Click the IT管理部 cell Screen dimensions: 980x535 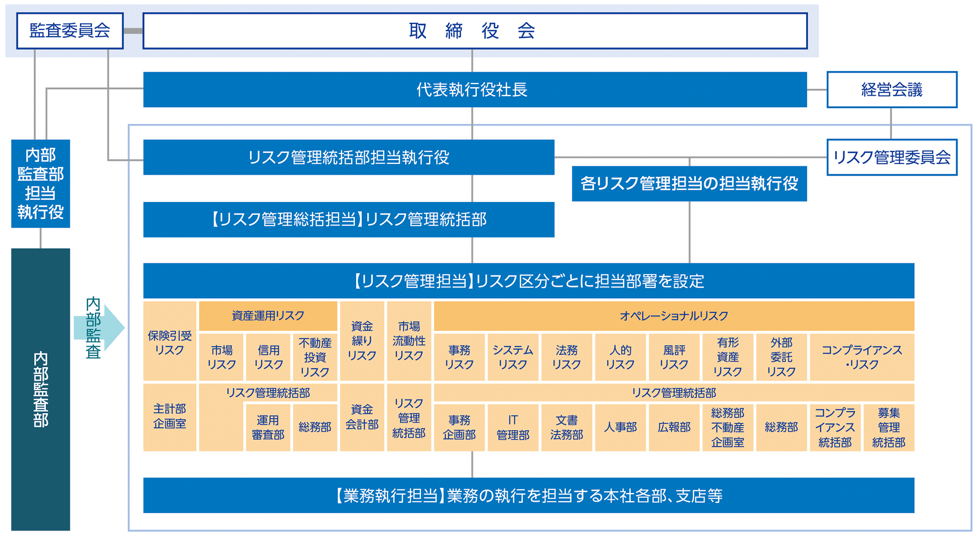pos(513,427)
